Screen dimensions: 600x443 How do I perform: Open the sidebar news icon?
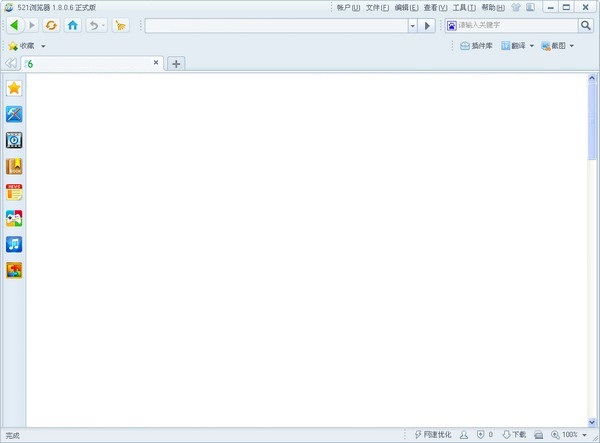pyautogui.click(x=14, y=192)
